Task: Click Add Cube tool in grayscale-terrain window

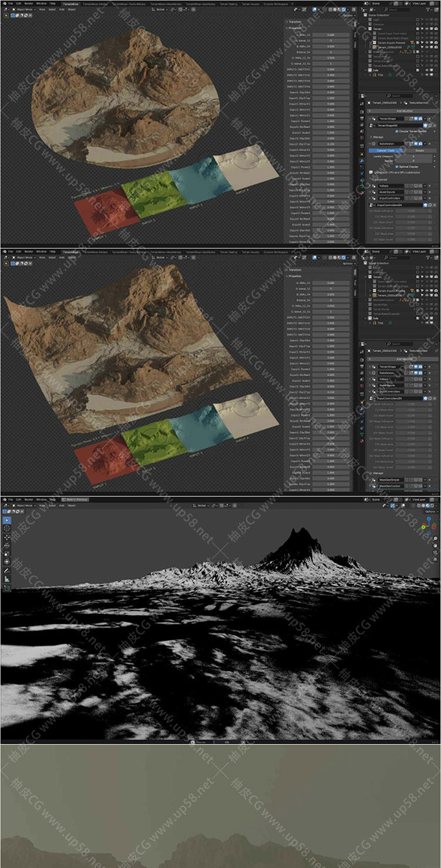Action: pyautogui.click(x=6, y=587)
